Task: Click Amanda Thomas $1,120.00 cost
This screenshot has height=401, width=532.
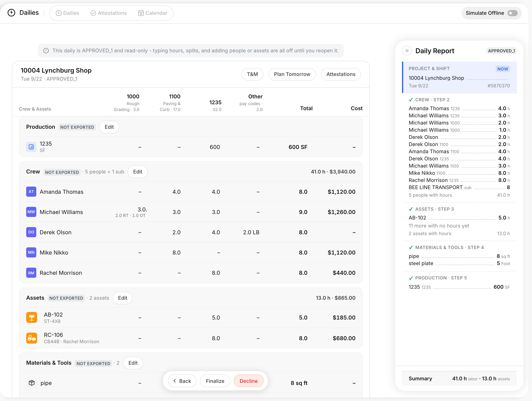Action: pyautogui.click(x=341, y=192)
